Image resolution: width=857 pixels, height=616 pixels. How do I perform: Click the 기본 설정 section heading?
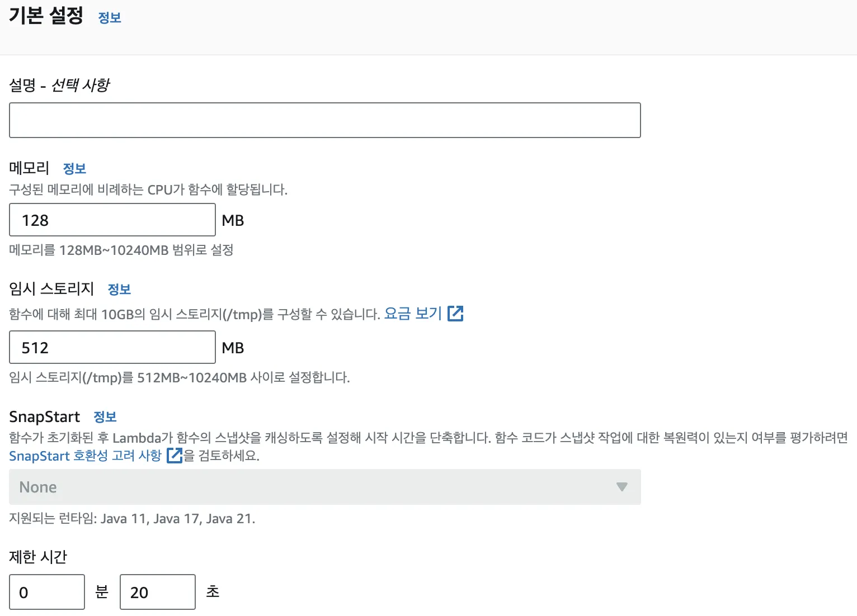click(45, 17)
